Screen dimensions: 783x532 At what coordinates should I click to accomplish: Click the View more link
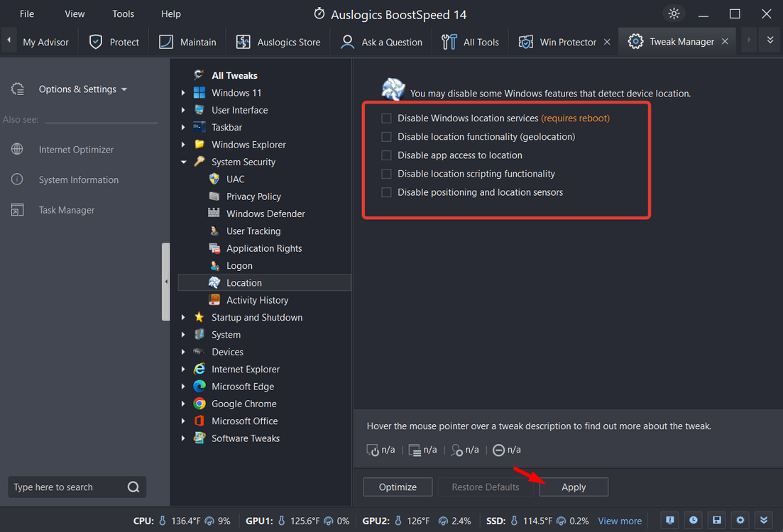620,521
